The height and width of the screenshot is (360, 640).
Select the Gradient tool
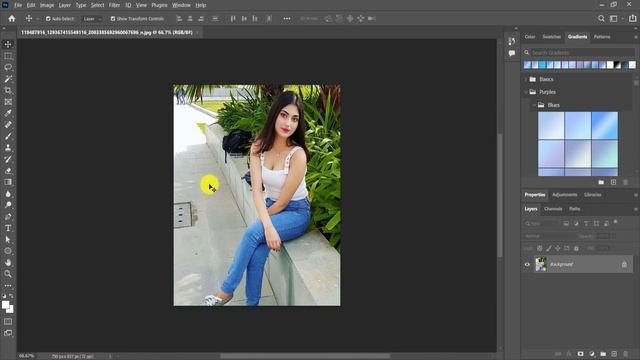8,182
